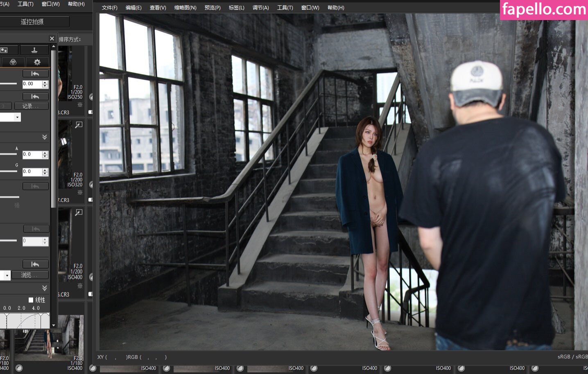Click the A axis fine-tune slider
The width and height of the screenshot is (588, 374).
[8, 154]
